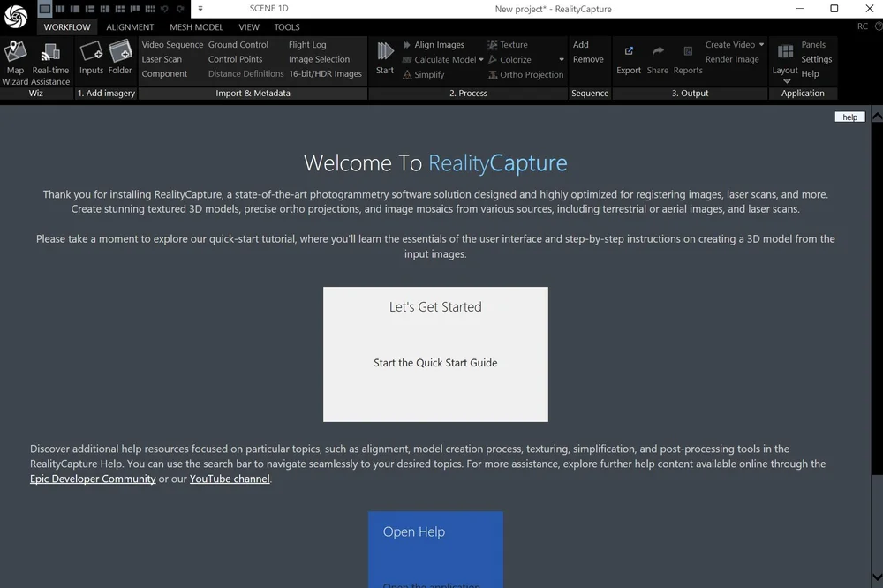Click 16-bit/HDR Images

(x=326, y=74)
